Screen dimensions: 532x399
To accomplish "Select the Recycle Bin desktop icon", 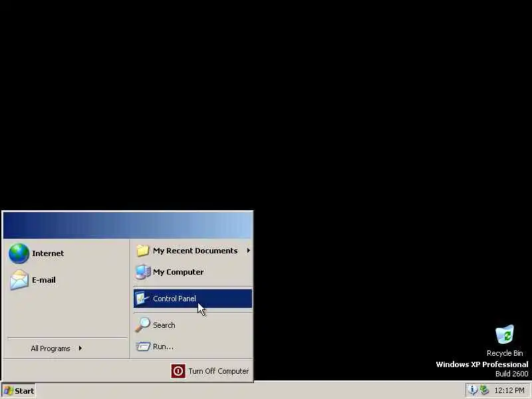I will [505, 334].
